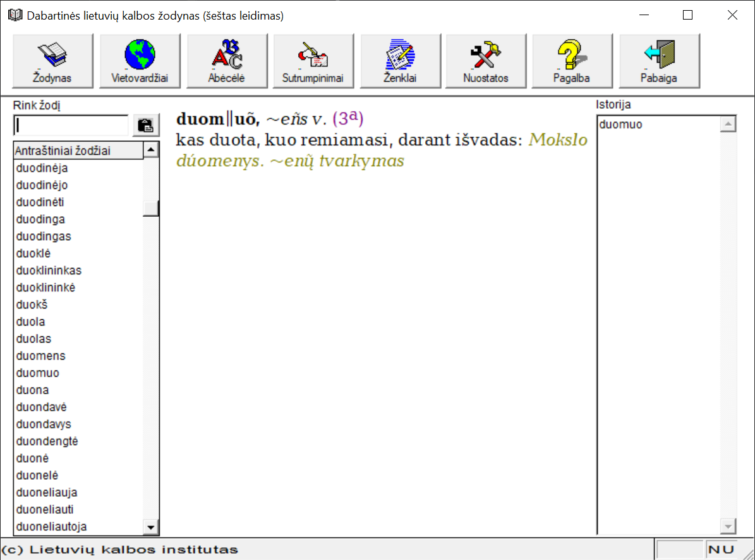Maximize the dictionary window
The image size is (755, 560).
pos(687,15)
